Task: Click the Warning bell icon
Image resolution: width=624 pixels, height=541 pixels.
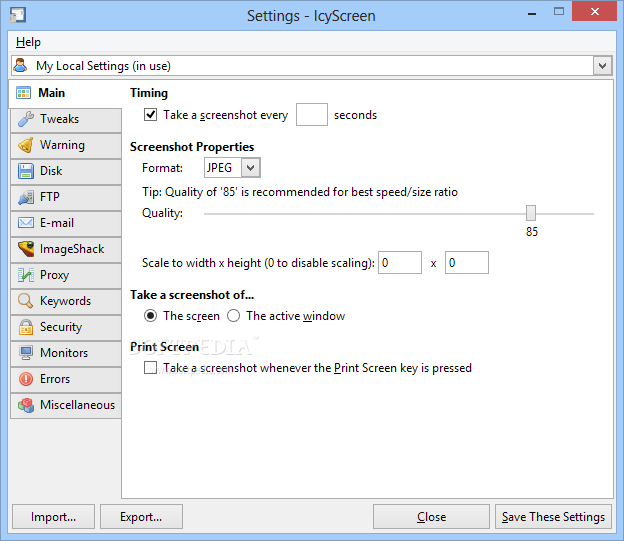Action: coord(26,145)
